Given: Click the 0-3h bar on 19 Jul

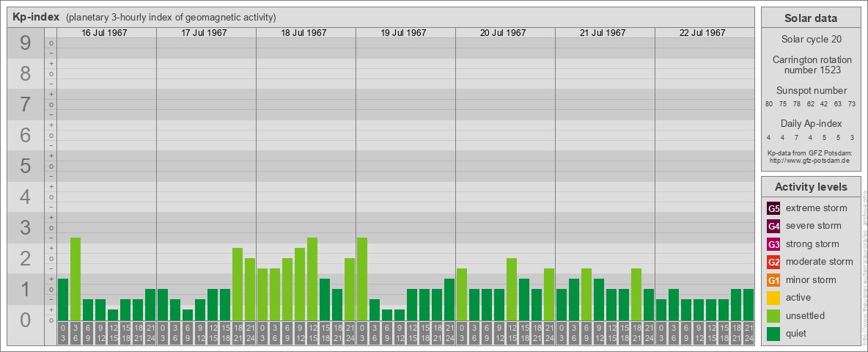Looking at the screenshot, I should (362, 279).
